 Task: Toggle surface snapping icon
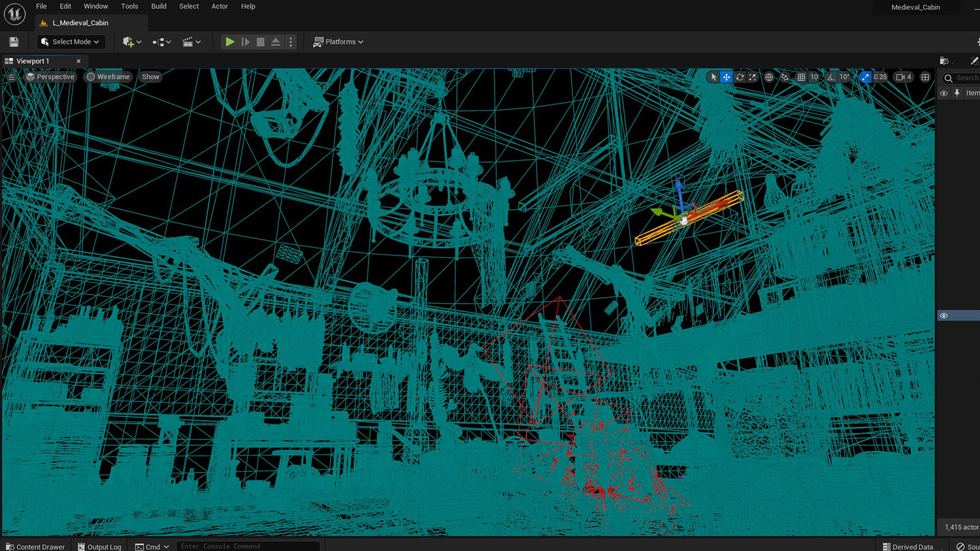click(x=785, y=77)
